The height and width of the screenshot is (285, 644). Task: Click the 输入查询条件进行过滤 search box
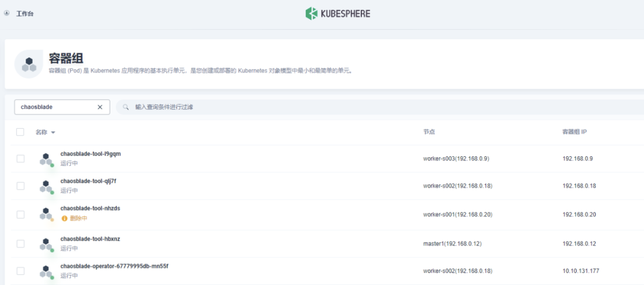(x=380, y=107)
